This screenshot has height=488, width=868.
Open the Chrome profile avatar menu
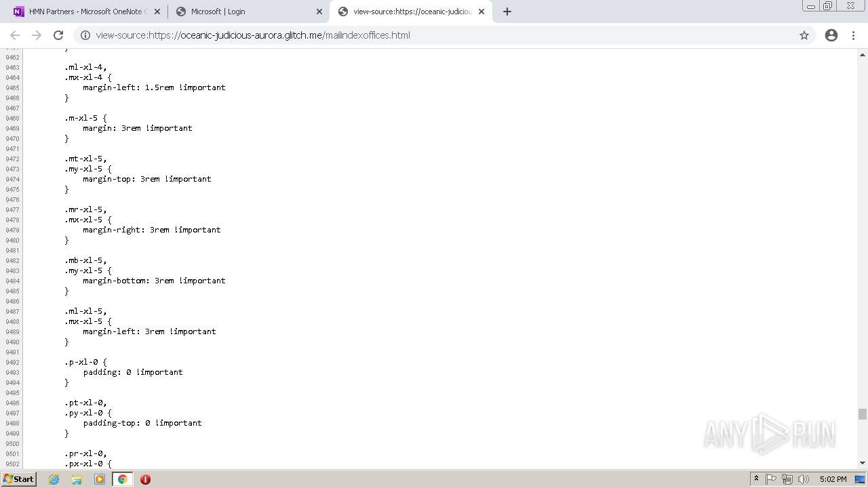(831, 35)
